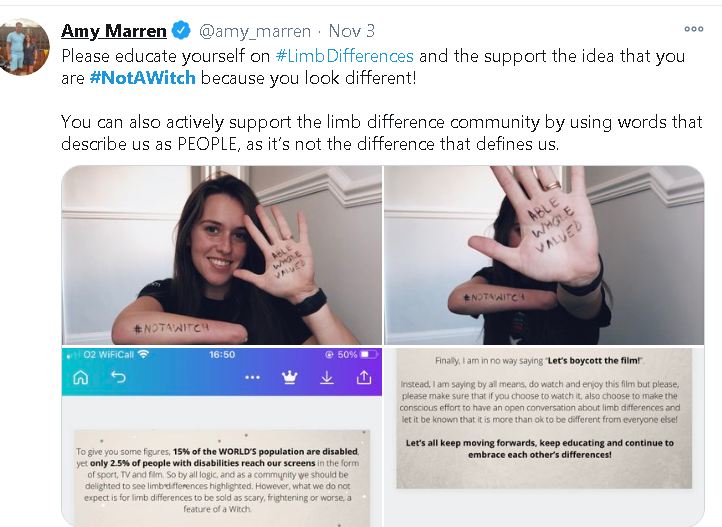The width and height of the screenshot is (722, 527).
Task: Open the #LimbDifferences hashtag
Action: tap(344, 56)
